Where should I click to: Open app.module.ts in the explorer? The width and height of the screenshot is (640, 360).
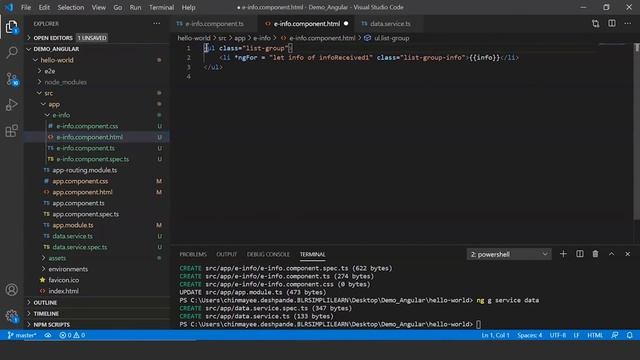click(73, 225)
